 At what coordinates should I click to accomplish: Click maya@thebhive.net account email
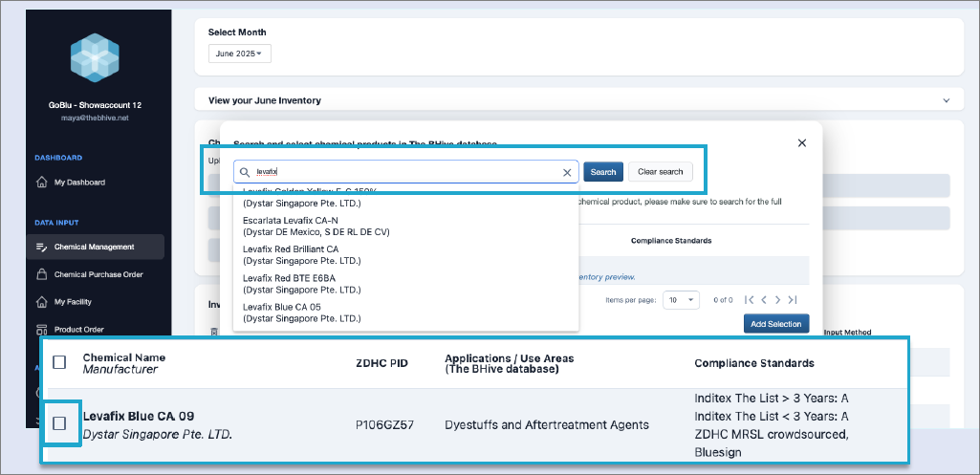pos(95,118)
